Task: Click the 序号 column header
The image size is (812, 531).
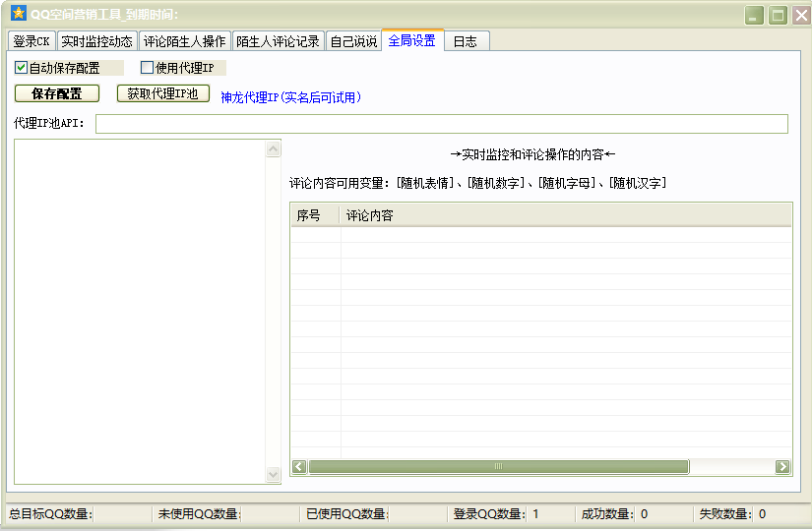Action: (x=314, y=215)
